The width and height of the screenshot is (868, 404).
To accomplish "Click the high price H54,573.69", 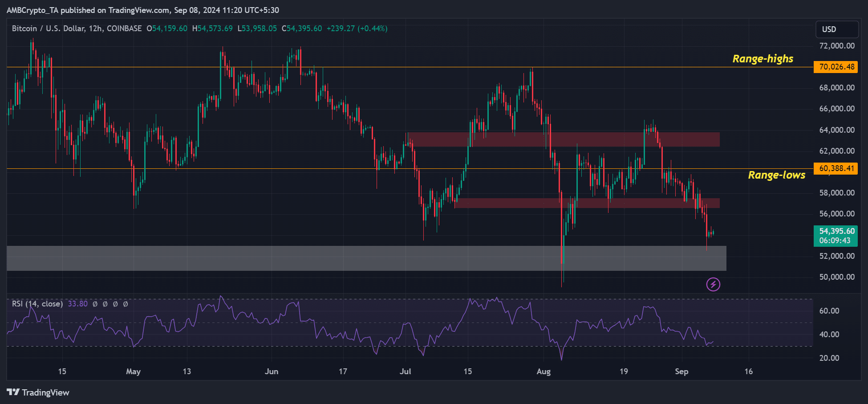I will [x=212, y=29].
